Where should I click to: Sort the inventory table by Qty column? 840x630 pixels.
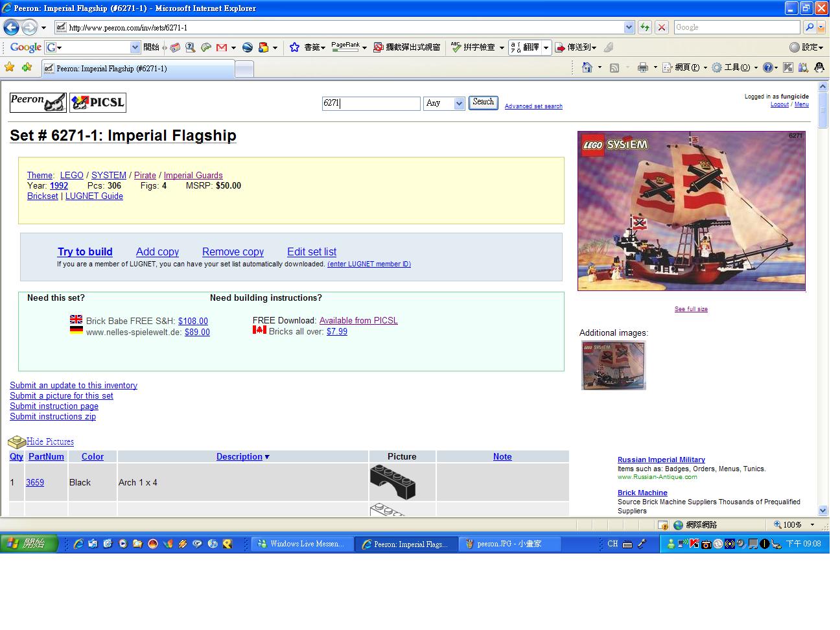coord(16,457)
